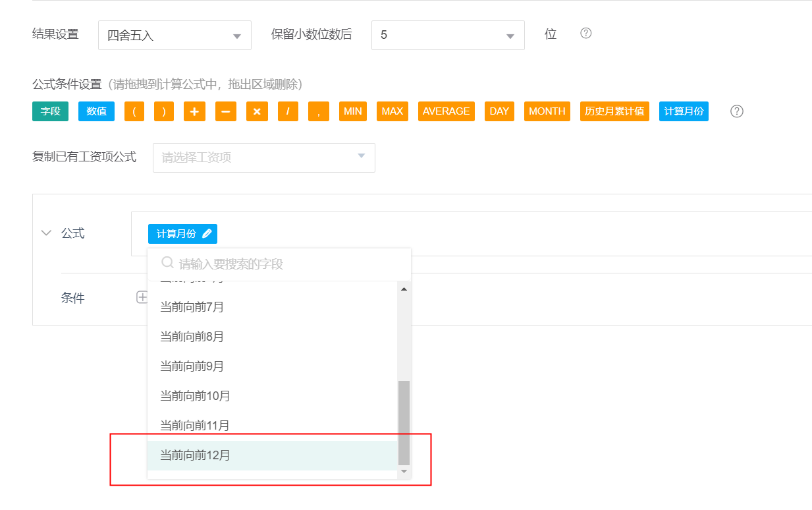The height and width of the screenshot is (510, 812).
Task: Open the 请选择工资项 salary item dropdown
Action: pos(263,157)
